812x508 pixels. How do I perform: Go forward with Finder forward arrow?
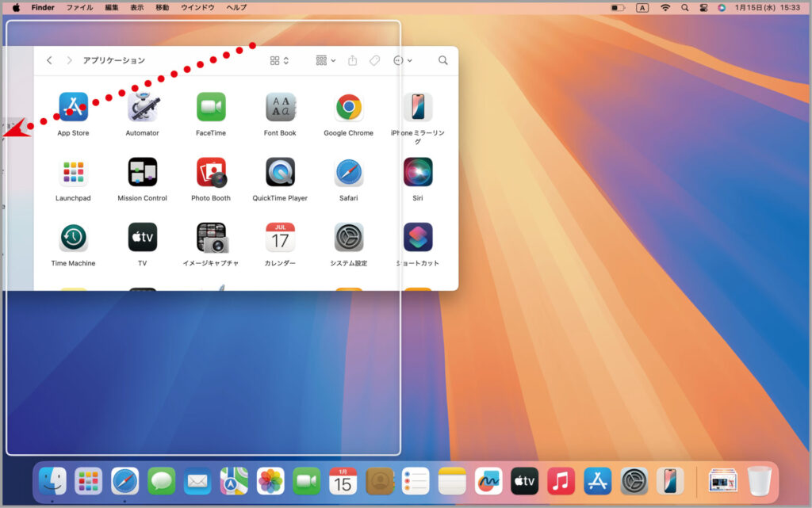(69, 60)
